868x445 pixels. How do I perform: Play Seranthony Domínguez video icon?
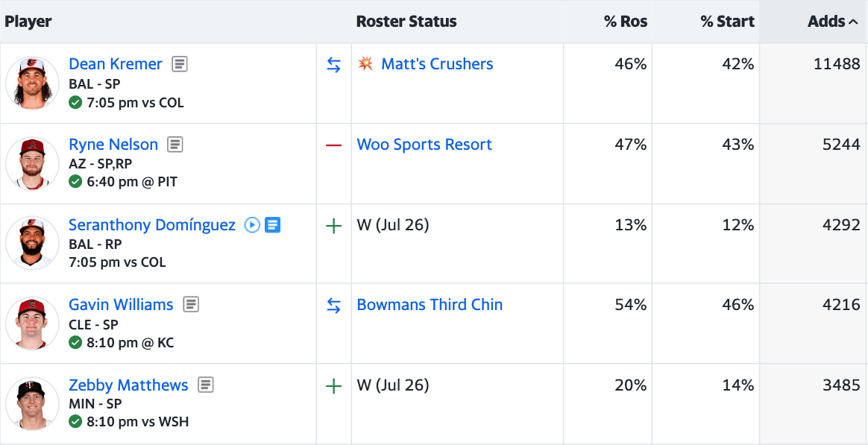252,225
